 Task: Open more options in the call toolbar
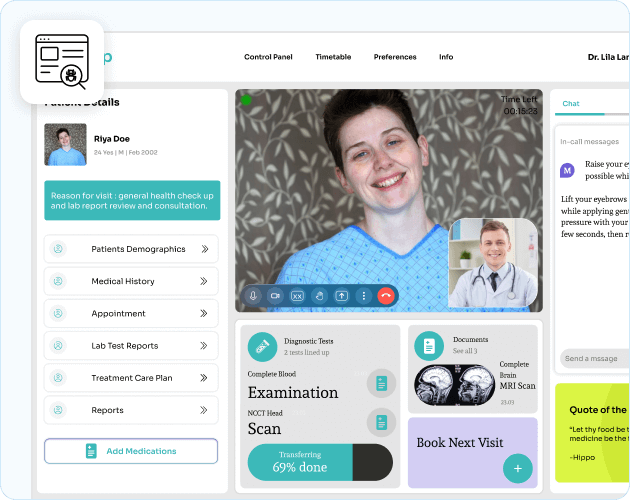coord(363,296)
